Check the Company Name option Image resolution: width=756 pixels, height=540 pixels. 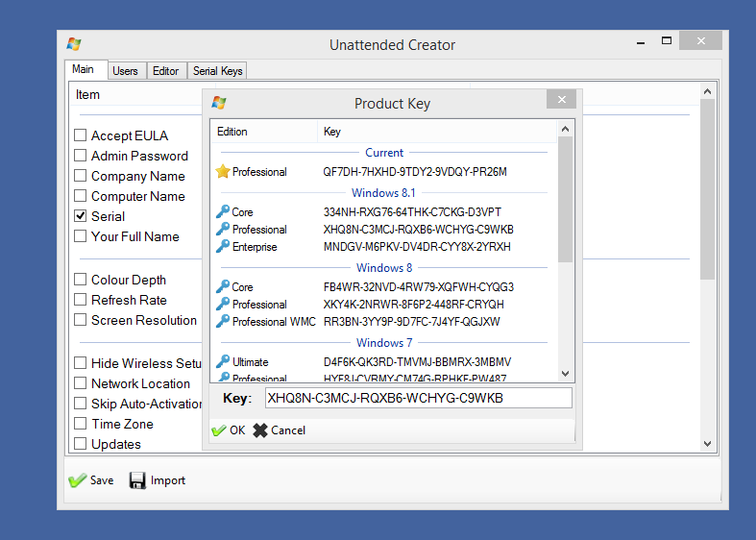click(x=80, y=176)
